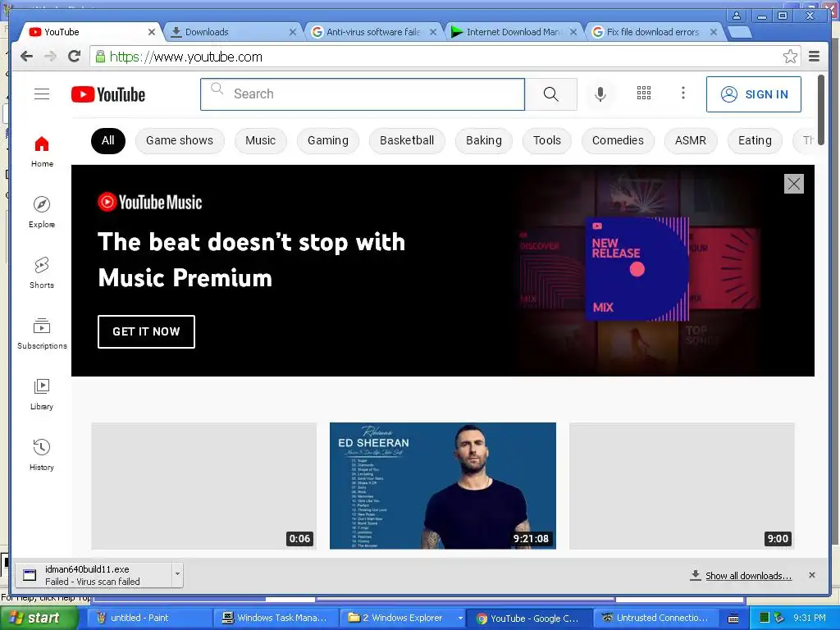Open Shorts in the sidebar
Screen dimensions: 840x630
pos(42,273)
